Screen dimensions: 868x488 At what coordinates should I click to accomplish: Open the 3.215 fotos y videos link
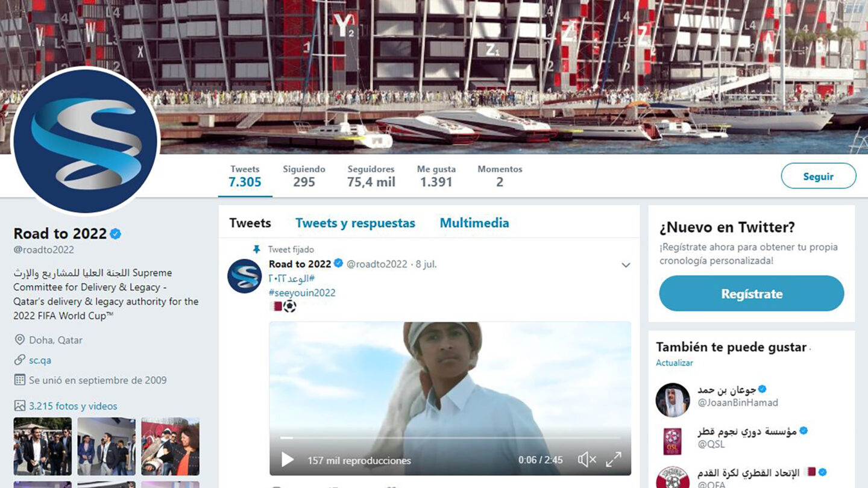[73, 406]
